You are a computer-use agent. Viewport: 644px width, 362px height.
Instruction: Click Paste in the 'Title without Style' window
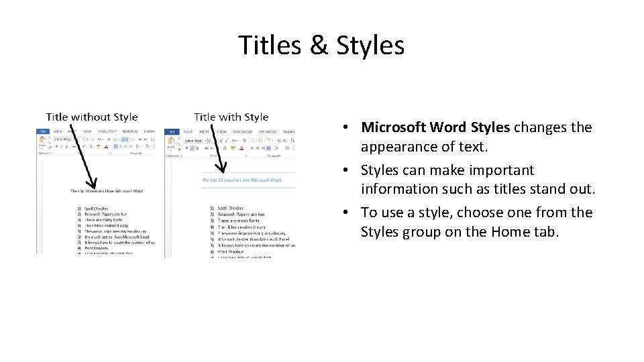pos(42,142)
